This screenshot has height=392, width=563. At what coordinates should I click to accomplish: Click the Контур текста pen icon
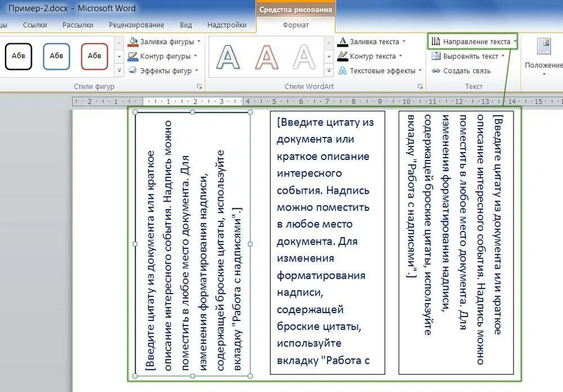(342, 56)
